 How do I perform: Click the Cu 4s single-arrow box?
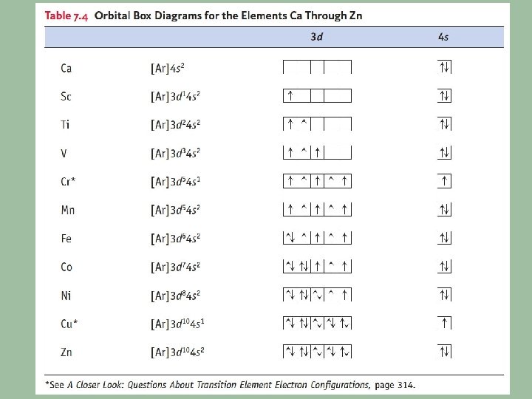(445, 324)
